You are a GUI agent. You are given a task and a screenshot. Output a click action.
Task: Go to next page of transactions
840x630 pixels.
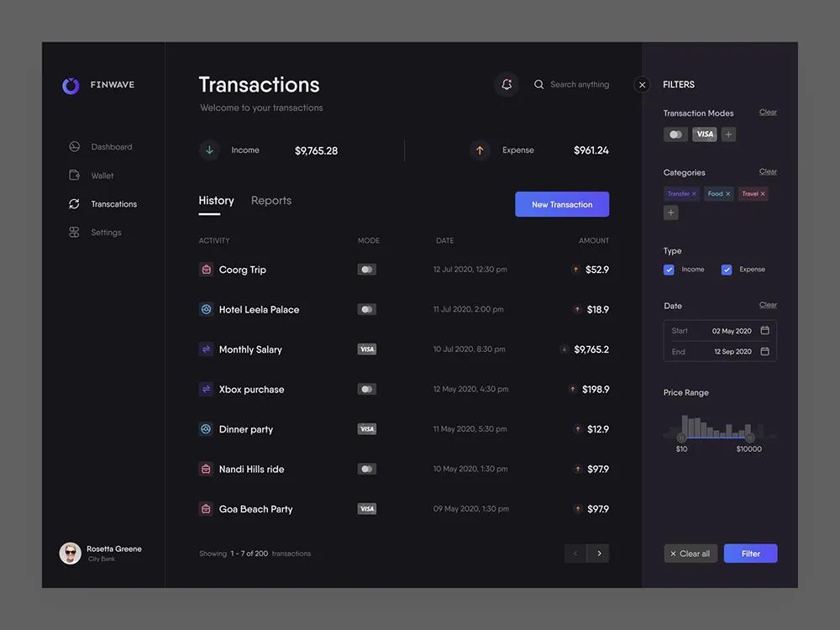tap(598, 554)
